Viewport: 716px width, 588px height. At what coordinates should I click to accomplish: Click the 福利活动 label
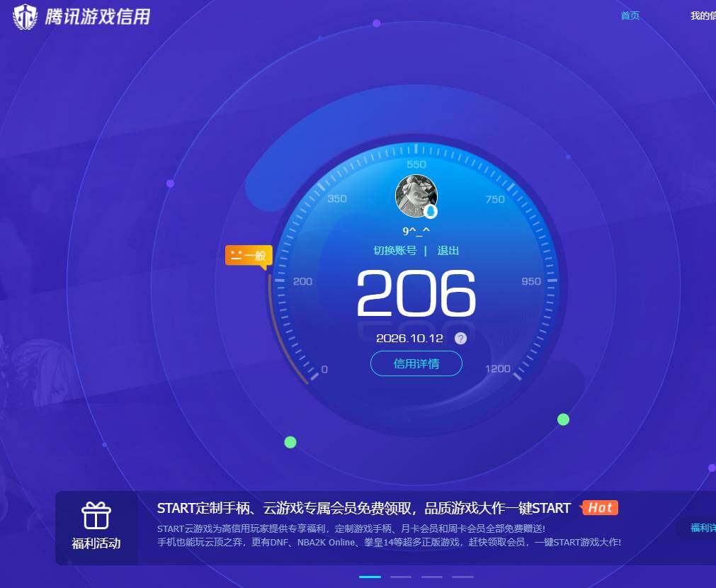click(96, 543)
